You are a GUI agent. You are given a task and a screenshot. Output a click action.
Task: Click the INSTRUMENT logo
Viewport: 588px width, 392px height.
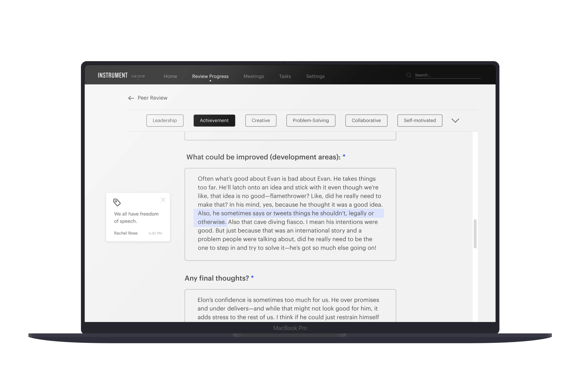click(113, 75)
